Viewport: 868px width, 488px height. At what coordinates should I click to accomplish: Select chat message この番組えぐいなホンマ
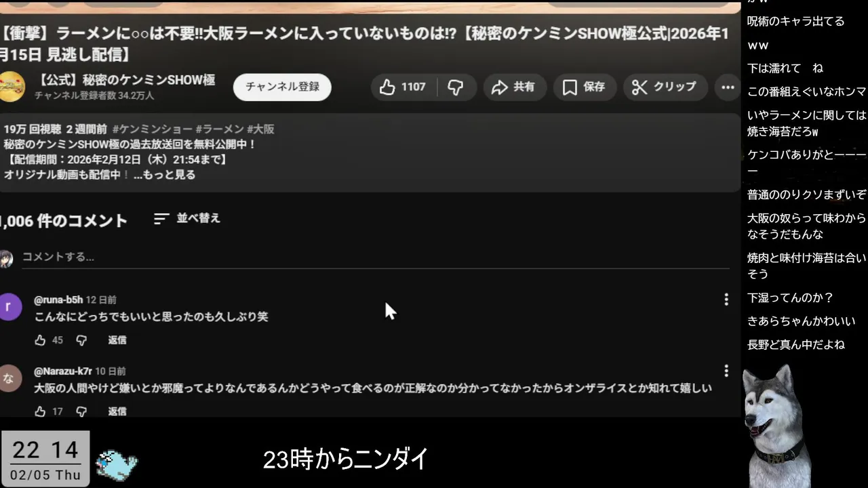pyautogui.click(x=807, y=91)
